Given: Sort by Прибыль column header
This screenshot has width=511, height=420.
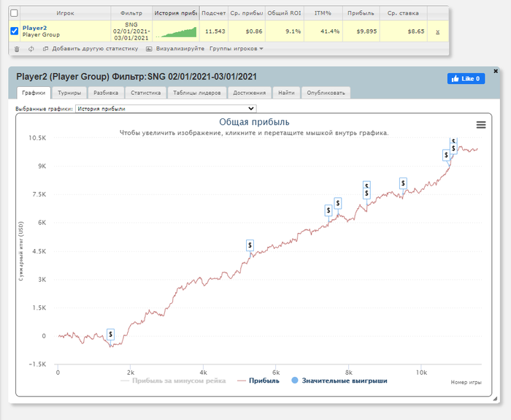Looking at the screenshot, I should click(x=361, y=13).
